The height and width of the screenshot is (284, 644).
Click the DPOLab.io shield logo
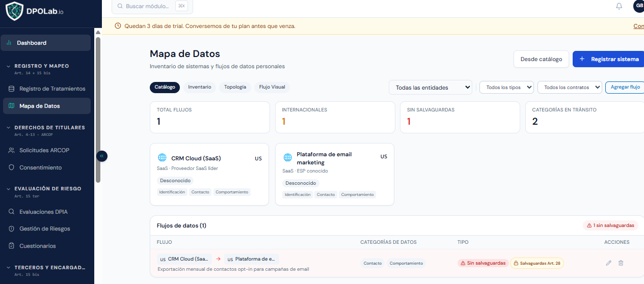click(x=14, y=11)
